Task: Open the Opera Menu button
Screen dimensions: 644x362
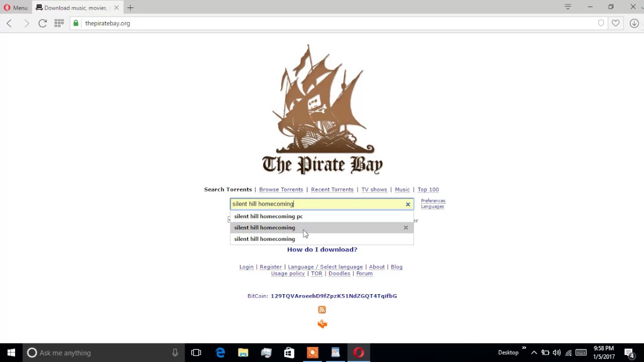Action: click(16, 8)
